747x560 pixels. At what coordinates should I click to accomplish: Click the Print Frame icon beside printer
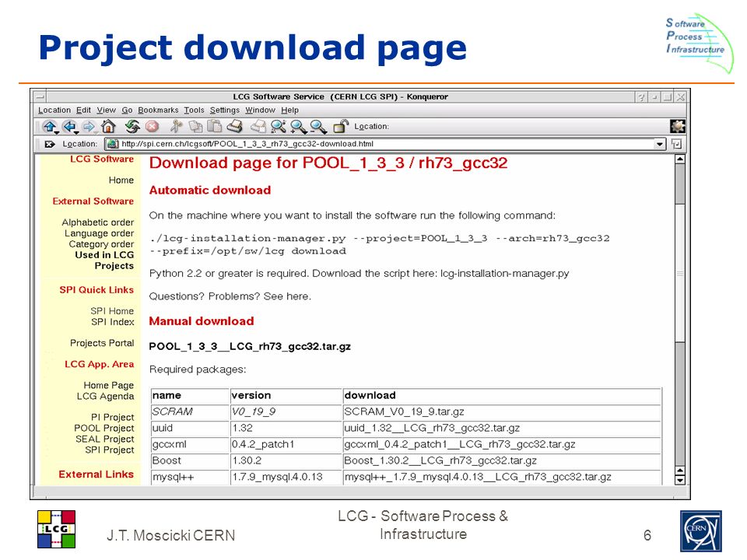pyautogui.click(x=258, y=126)
